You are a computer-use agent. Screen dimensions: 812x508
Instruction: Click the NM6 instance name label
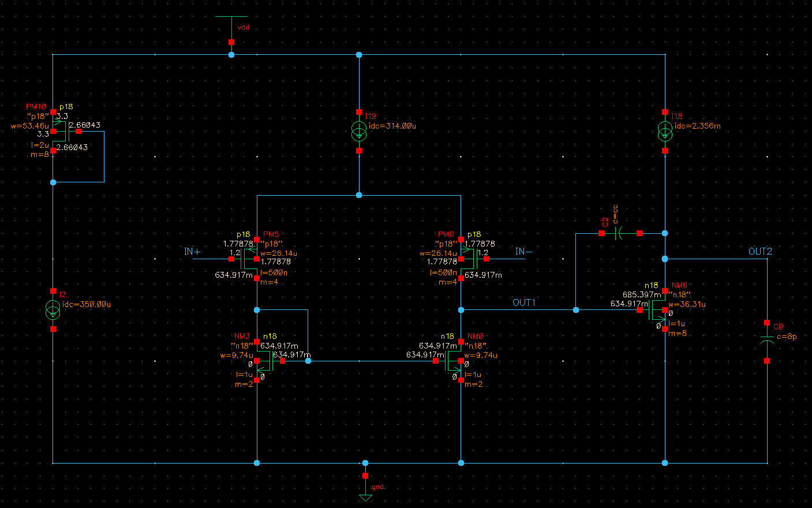tap(679, 285)
